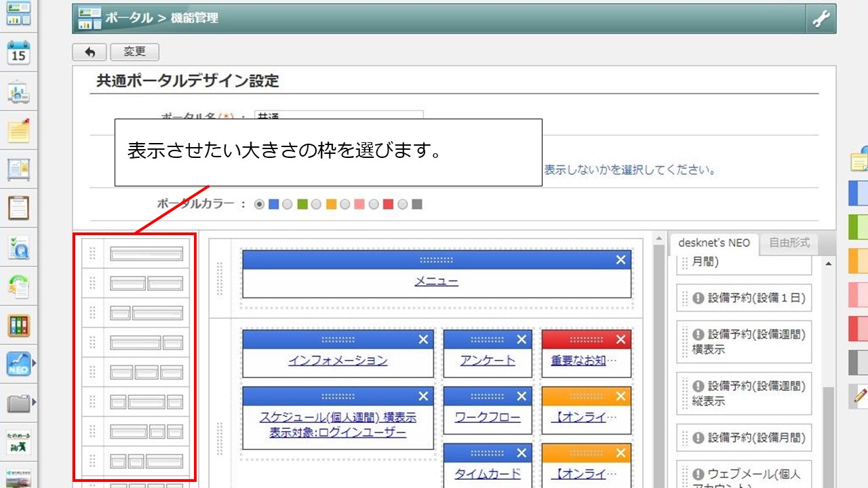Close the orange widget beside タイムカード
This screenshot has height=488, width=868.
point(620,453)
